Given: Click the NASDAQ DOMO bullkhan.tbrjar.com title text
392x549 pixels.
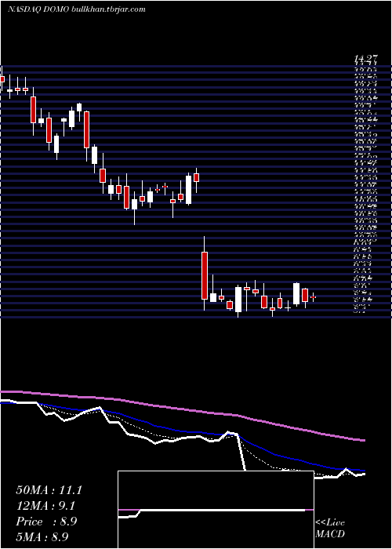Looking at the screenshot, I should [76, 9].
